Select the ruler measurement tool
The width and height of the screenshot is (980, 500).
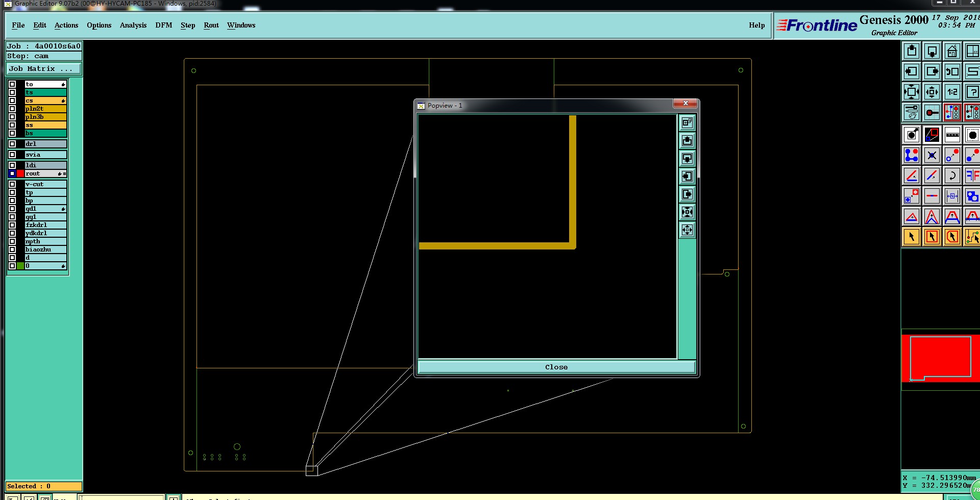[952, 135]
